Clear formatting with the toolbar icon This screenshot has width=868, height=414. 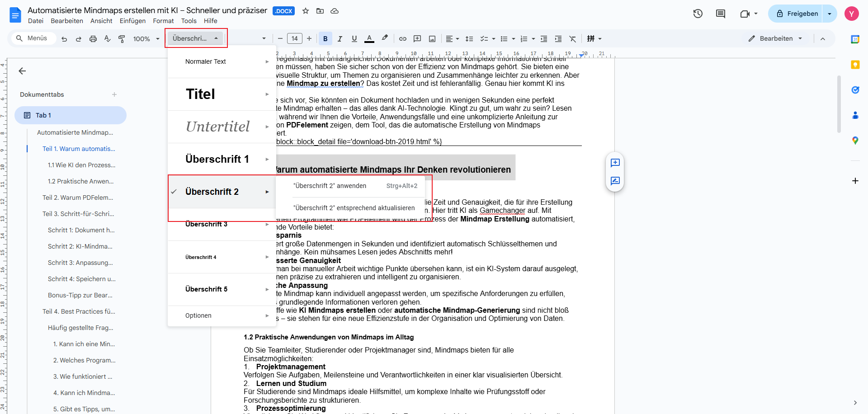pos(573,39)
